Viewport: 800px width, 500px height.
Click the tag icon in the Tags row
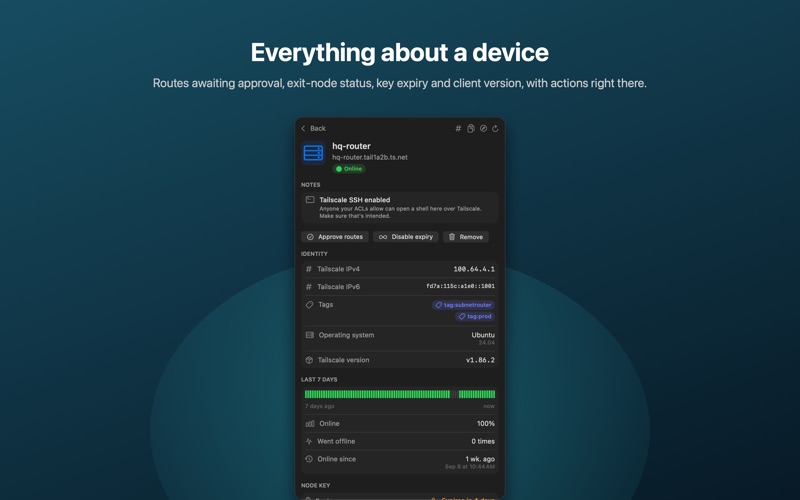pyautogui.click(x=309, y=305)
